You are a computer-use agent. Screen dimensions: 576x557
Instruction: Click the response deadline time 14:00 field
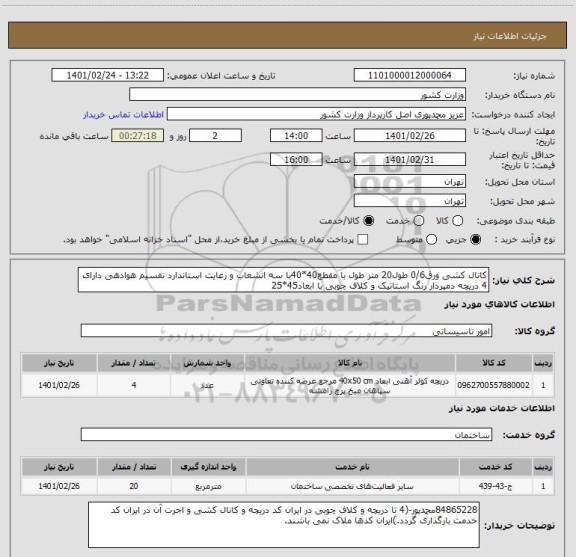[x=296, y=136]
